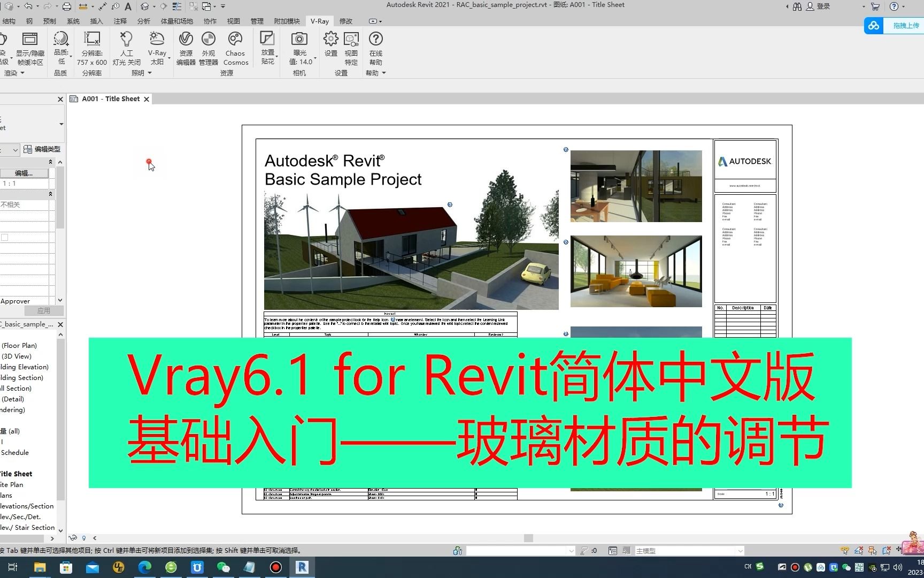Image resolution: width=924 pixels, height=578 pixels.
Task: Click the 编辑类型 Edit Type button
Action: [x=42, y=149]
